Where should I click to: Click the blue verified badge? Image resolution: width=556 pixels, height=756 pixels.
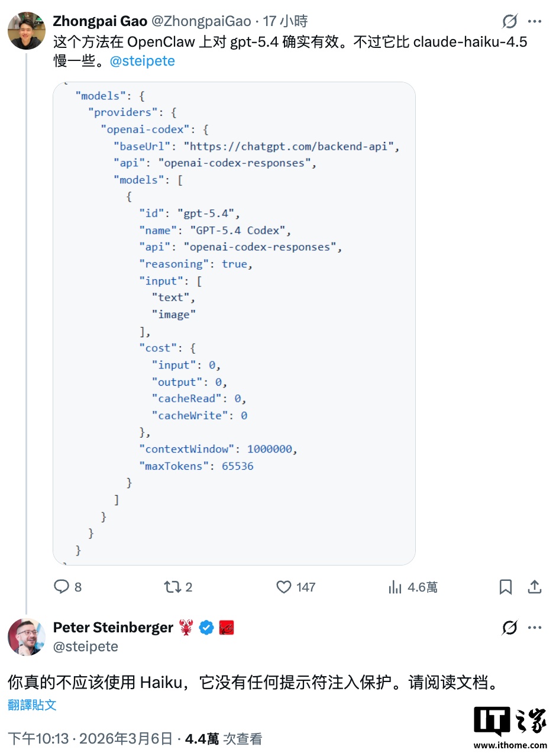coord(206,628)
